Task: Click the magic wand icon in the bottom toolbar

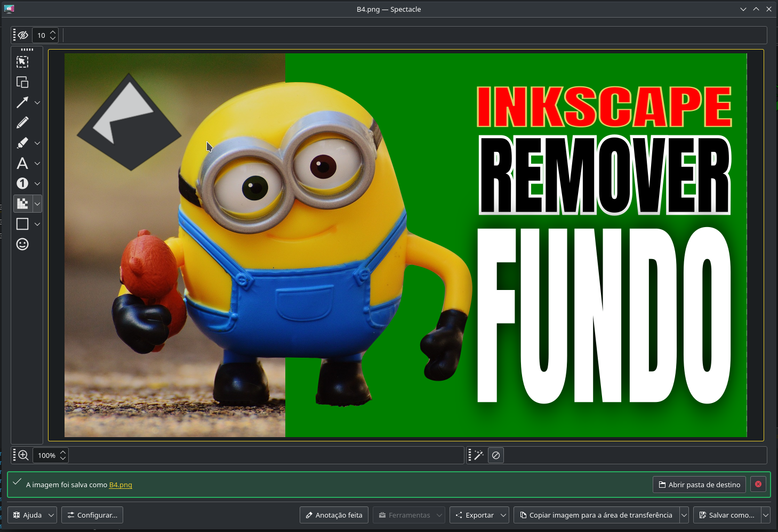Action: click(479, 455)
